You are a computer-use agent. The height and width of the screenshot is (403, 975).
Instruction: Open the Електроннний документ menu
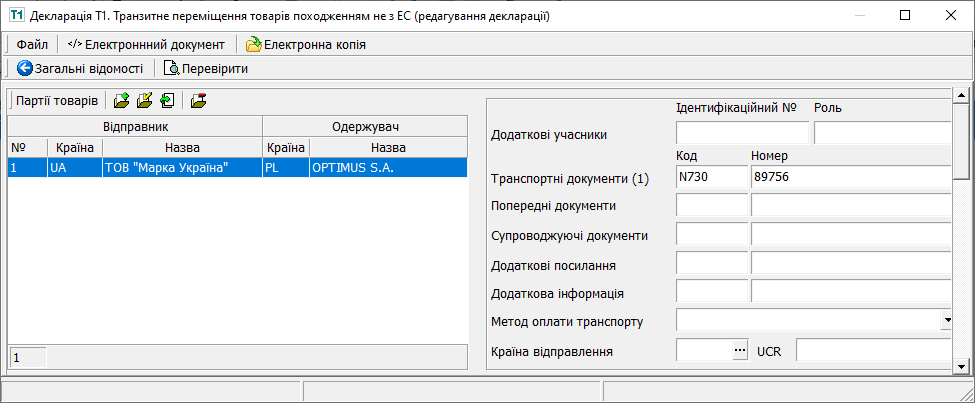pyautogui.click(x=146, y=45)
